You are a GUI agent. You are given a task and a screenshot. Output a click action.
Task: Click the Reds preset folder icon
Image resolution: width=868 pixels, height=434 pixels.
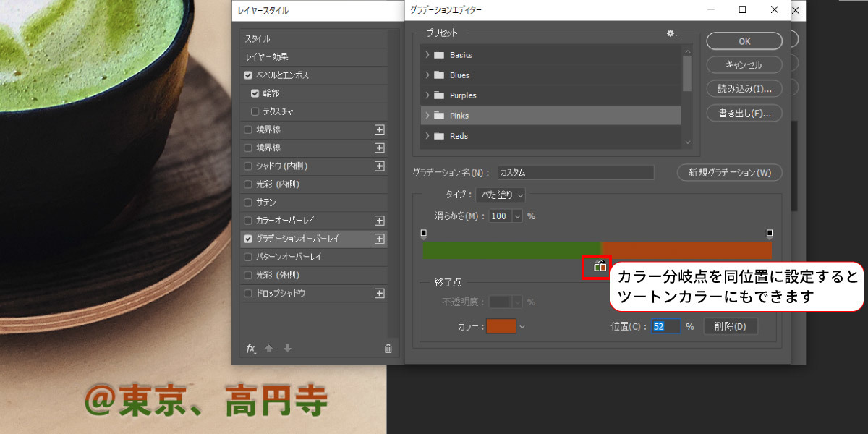(439, 136)
